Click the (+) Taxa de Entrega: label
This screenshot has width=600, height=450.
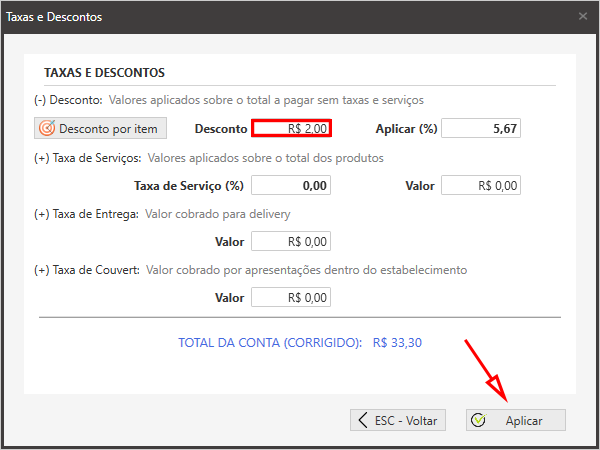pyautogui.click(x=86, y=214)
